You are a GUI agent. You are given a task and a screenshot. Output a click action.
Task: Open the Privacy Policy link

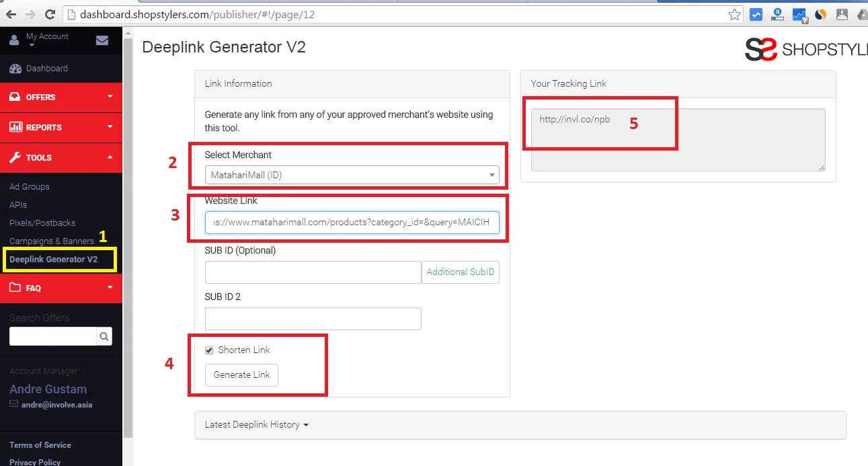pyautogui.click(x=35, y=462)
